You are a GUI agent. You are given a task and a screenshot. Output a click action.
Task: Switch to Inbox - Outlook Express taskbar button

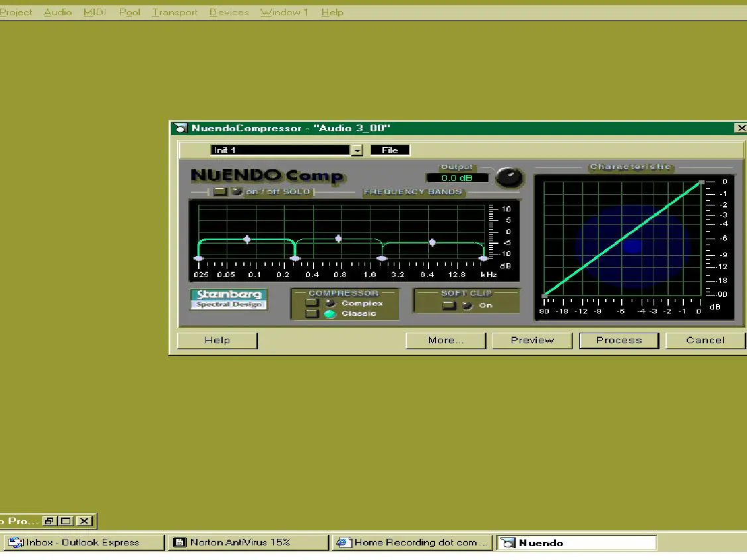[84, 542]
